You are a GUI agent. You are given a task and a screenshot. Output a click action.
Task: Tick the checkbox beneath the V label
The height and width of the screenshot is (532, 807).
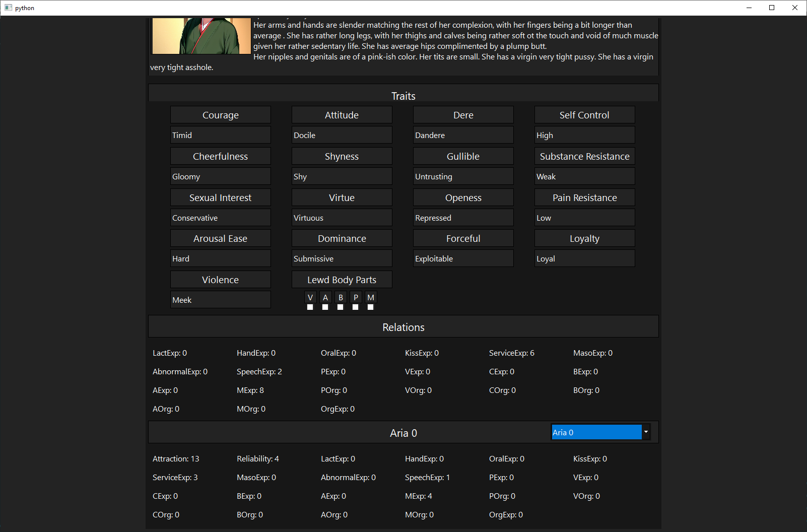pos(310,307)
